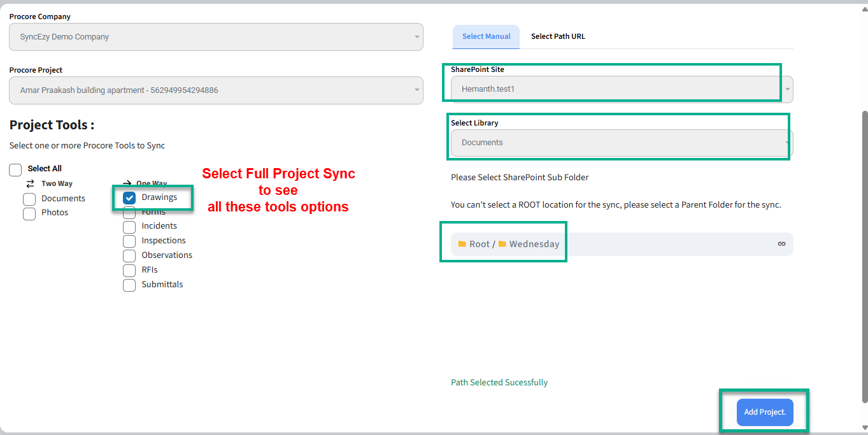Tick the Documents tool checkbox

pyautogui.click(x=29, y=199)
